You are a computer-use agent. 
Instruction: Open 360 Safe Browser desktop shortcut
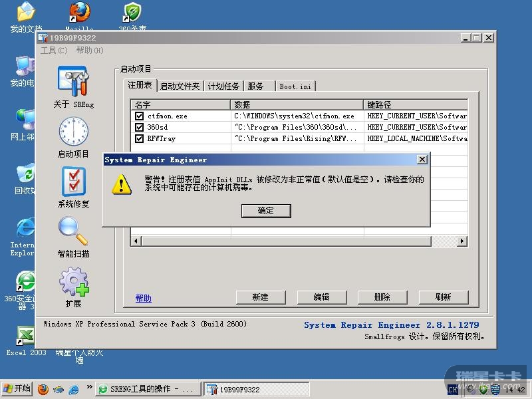(x=25, y=281)
